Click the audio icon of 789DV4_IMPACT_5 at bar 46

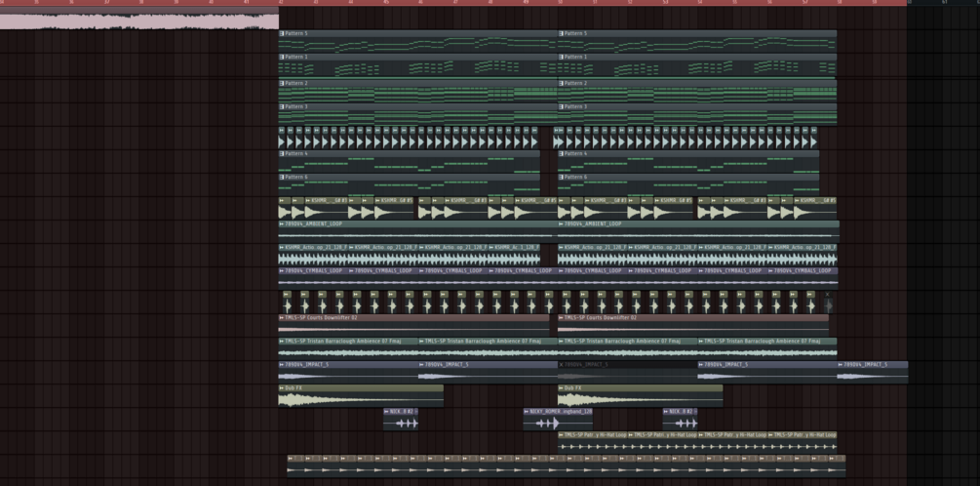422,365
